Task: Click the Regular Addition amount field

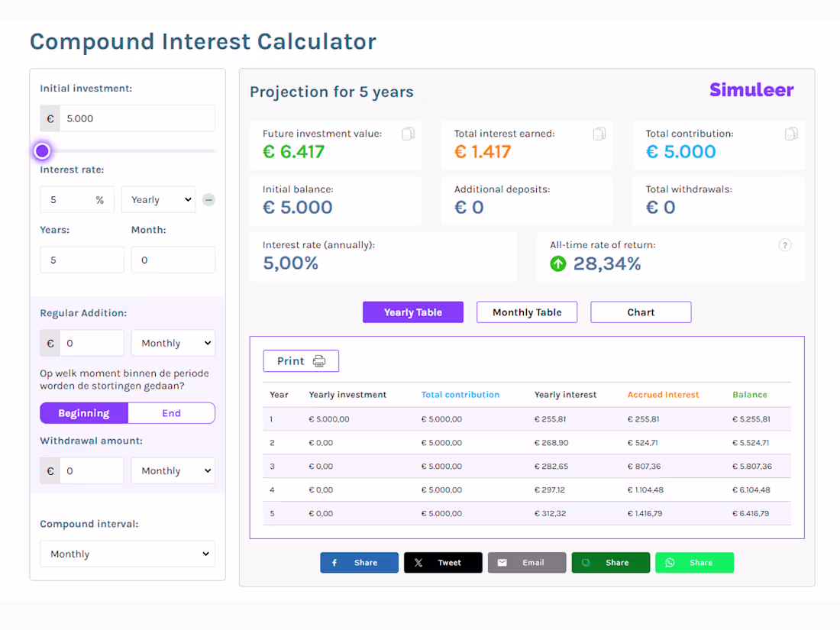Action: tap(92, 343)
